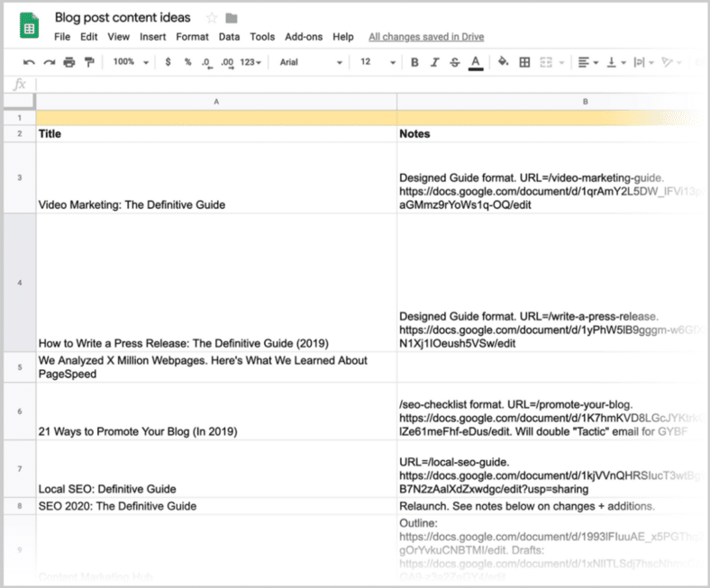This screenshot has height=588, width=710.
Task: Open the 123 number format dropdown
Action: (250, 62)
